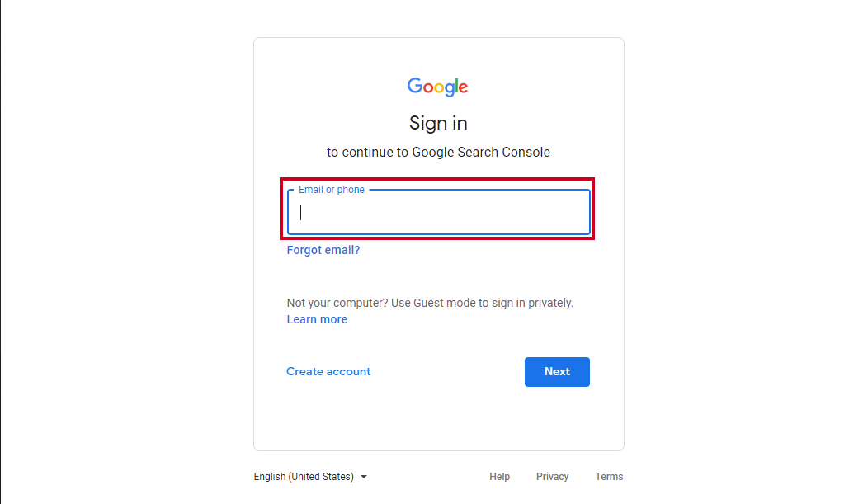This screenshot has width=863, height=504.
Task: Click the Sign in heading
Action: pyautogui.click(x=438, y=123)
